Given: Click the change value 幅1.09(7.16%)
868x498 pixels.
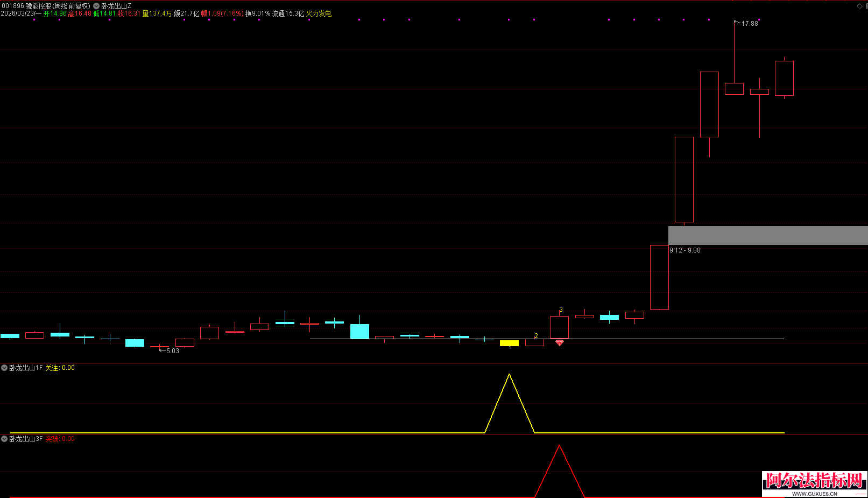Looking at the screenshot, I should 222,13.
